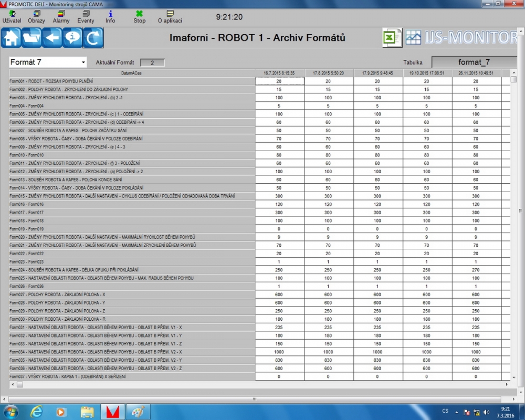This screenshot has height=420, width=525.
Task: Open Alarmy from the top toolbar
Action: (61, 17)
